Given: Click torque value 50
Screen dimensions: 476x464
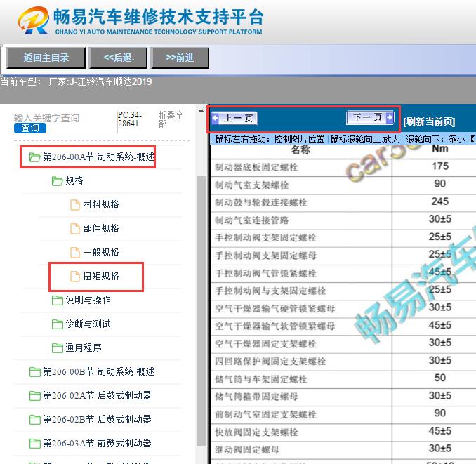Looking at the screenshot, I should pyautogui.click(x=440, y=378).
